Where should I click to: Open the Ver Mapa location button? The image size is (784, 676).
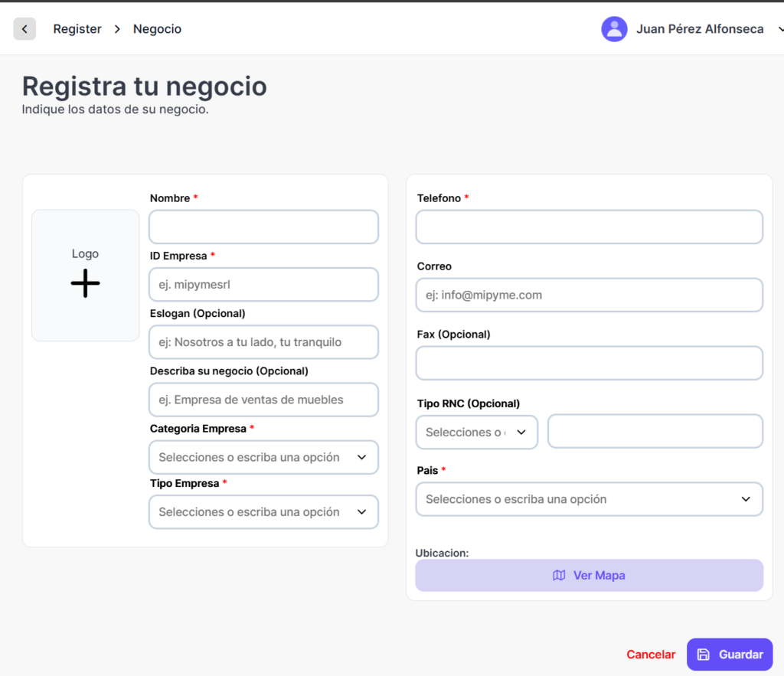pos(589,576)
